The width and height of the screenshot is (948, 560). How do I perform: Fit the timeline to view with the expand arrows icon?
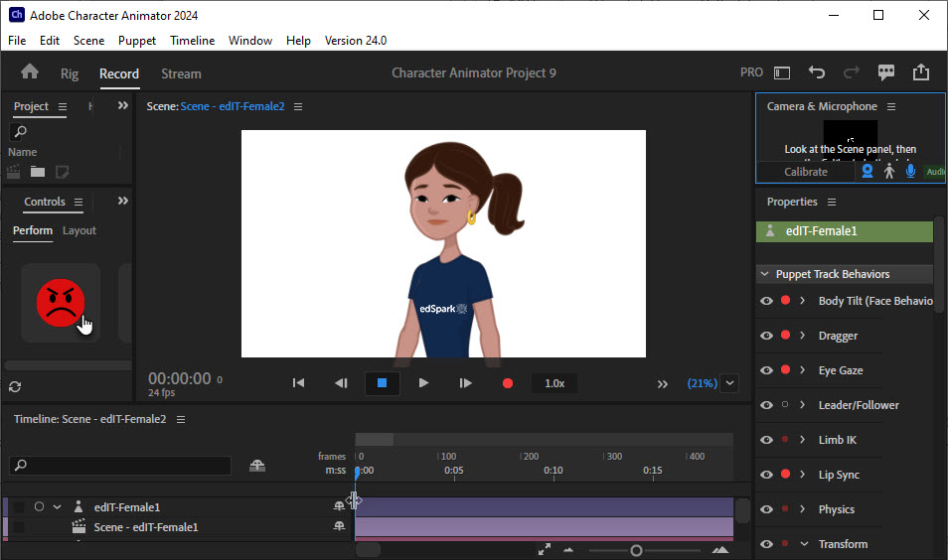(545, 549)
